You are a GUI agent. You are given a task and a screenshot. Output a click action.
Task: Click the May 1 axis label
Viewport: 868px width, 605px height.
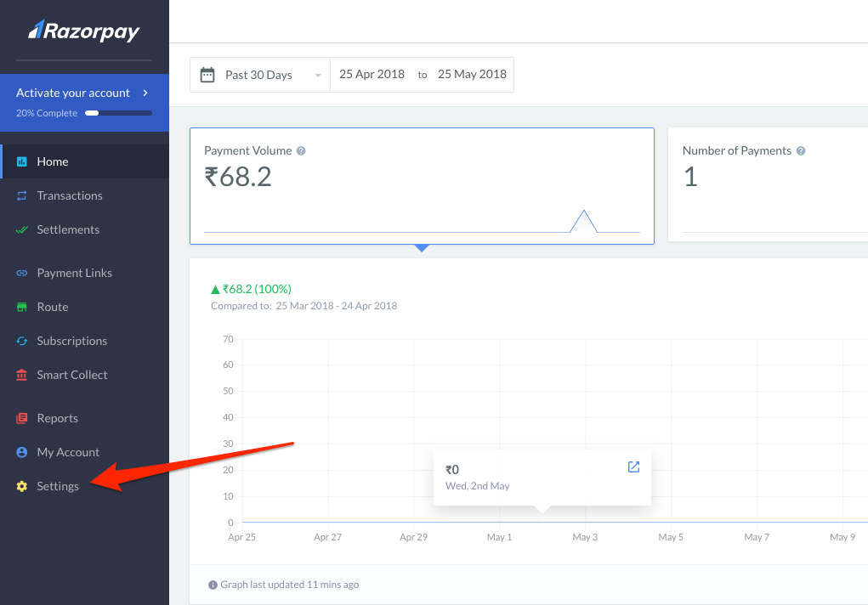click(499, 537)
